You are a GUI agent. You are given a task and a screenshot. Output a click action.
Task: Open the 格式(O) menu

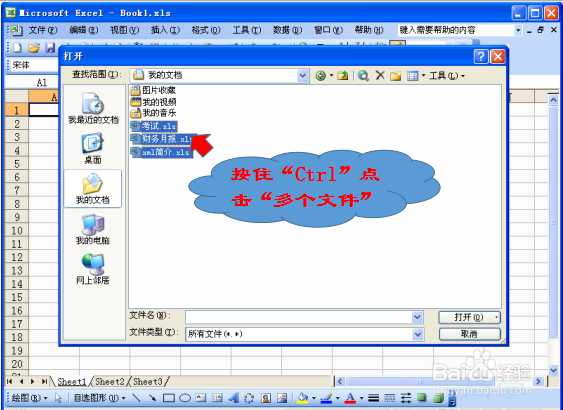click(206, 30)
